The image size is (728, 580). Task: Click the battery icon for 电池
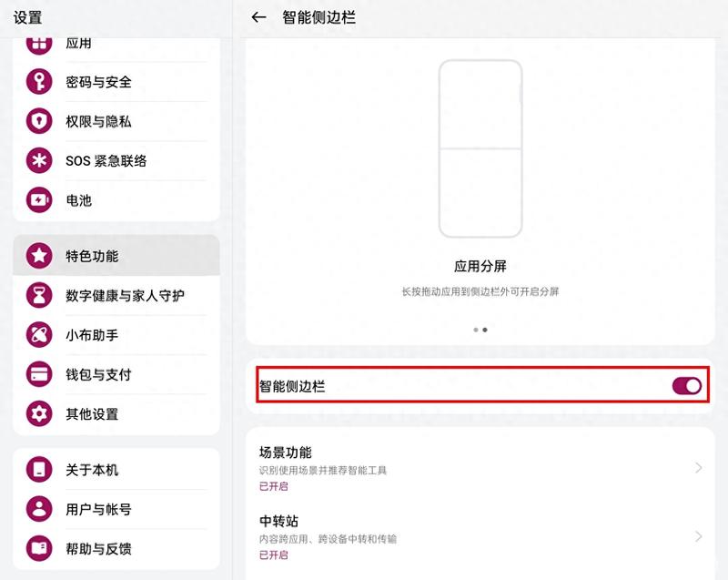coord(39,200)
